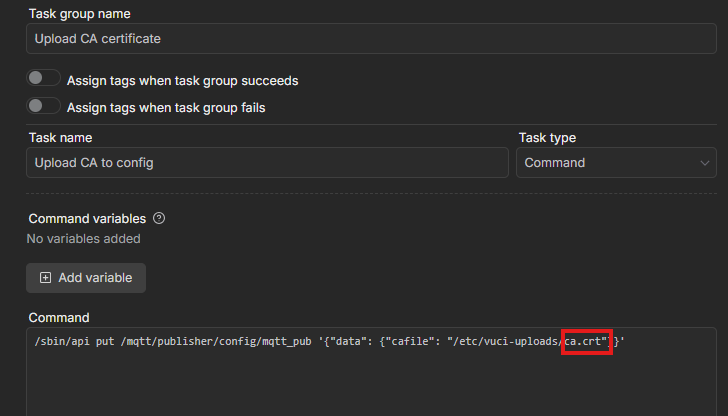
Task: Click into the 'Upload CA to config' field
Action: pos(267,163)
